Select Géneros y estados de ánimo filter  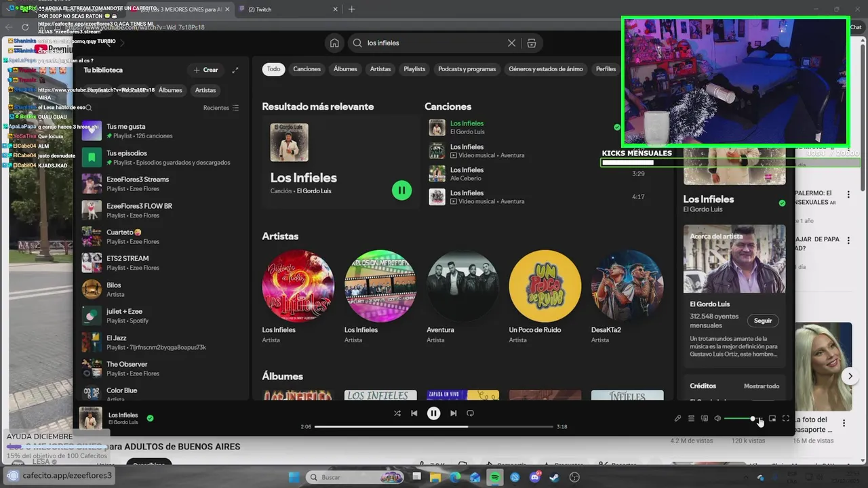[545, 69]
